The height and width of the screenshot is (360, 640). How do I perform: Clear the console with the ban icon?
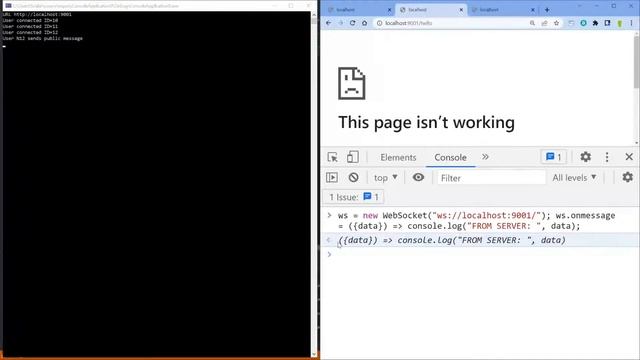pyautogui.click(x=353, y=178)
